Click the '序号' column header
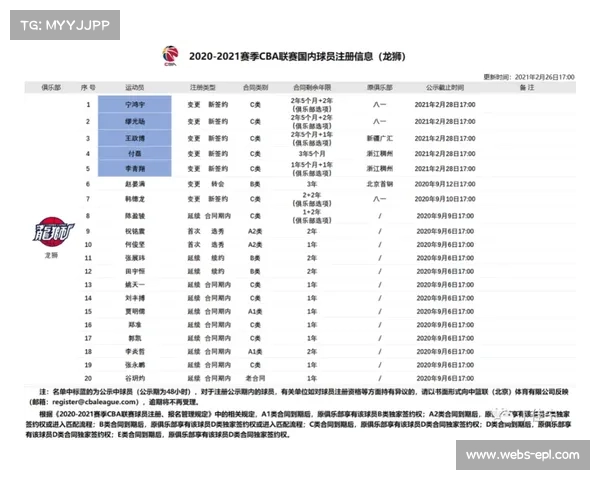The width and height of the screenshot is (600, 480). 88,88
